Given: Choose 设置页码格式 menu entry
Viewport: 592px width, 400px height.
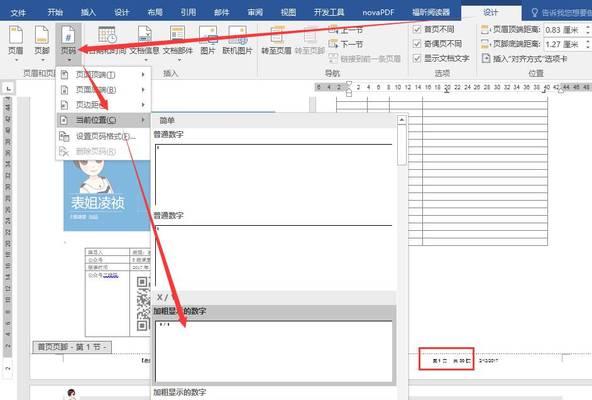Looking at the screenshot, I should [103, 136].
